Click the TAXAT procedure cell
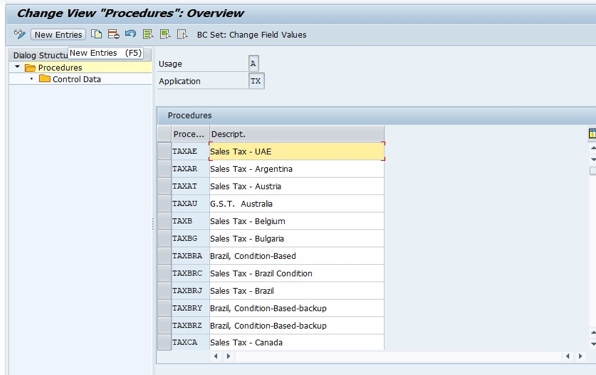The width and height of the screenshot is (596, 375). click(x=190, y=186)
